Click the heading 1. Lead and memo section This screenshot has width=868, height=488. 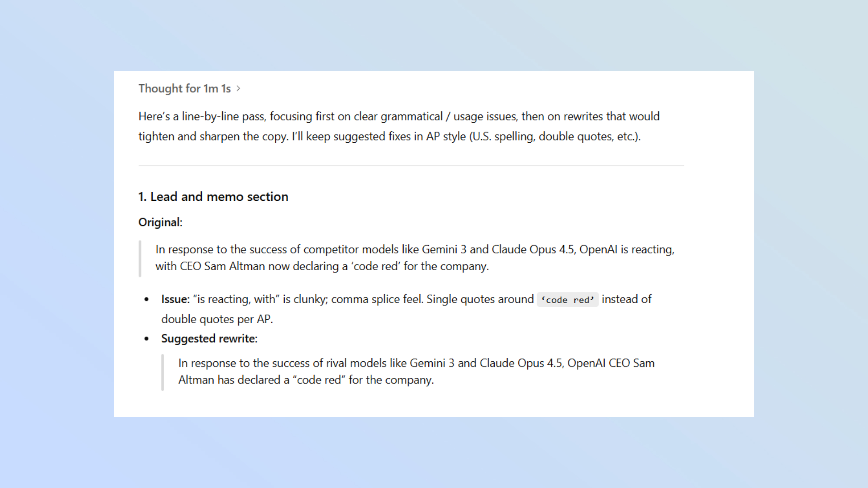213,197
